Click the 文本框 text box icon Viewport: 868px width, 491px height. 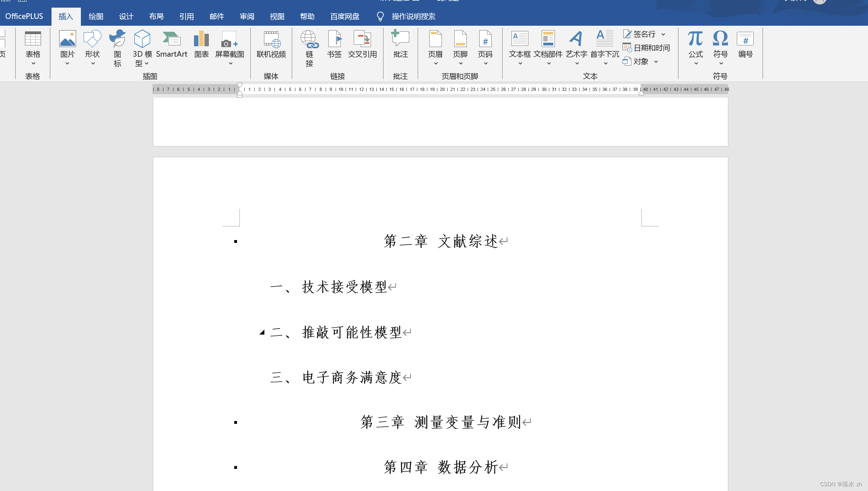pos(520,39)
